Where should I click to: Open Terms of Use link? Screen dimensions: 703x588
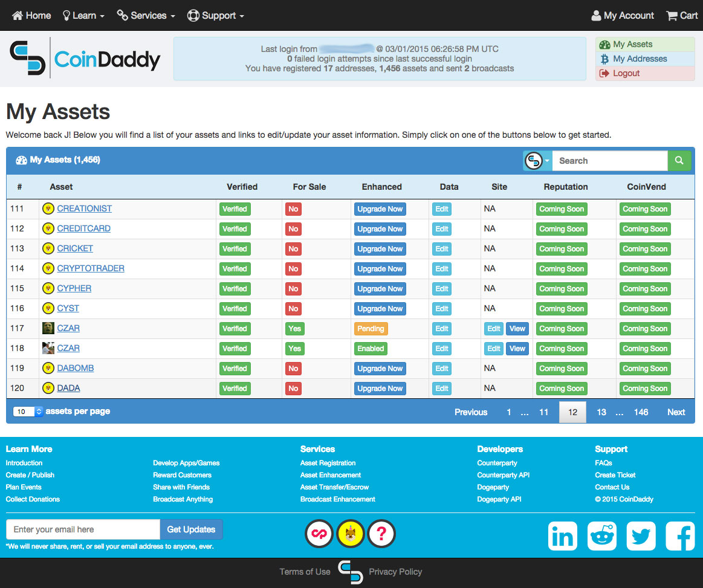point(305,572)
